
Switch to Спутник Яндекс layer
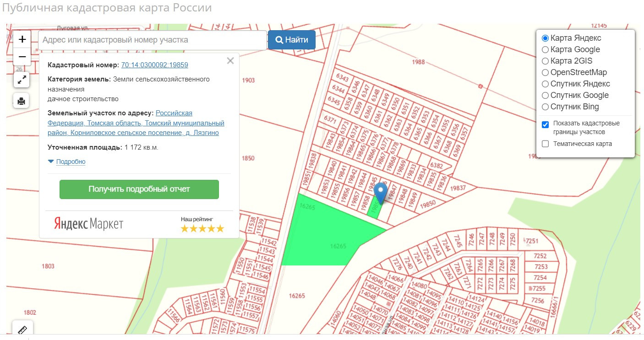click(x=546, y=84)
